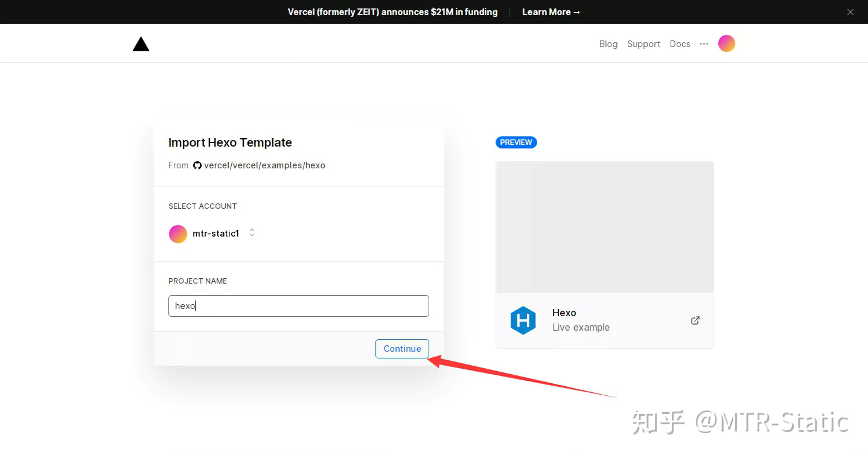Screen dimensions: 868x455
Task: Click the Hexo Live example title
Action: pos(564,313)
